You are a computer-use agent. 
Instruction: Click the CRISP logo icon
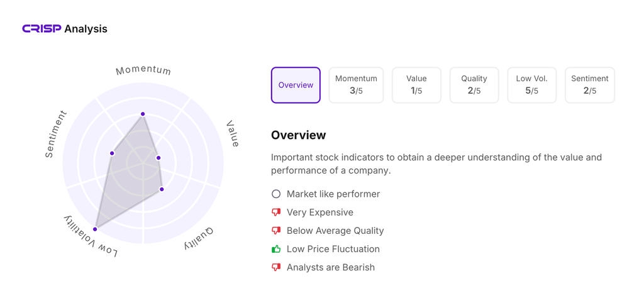click(42, 29)
